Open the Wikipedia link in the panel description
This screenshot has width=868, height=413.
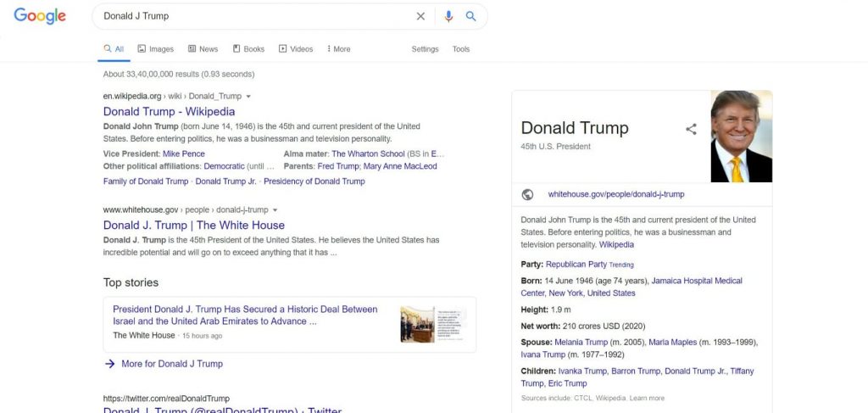pyautogui.click(x=617, y=245)
